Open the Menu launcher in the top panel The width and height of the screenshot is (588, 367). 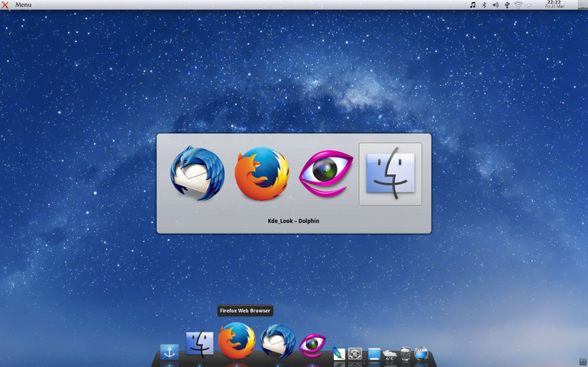tap(23, 5)
